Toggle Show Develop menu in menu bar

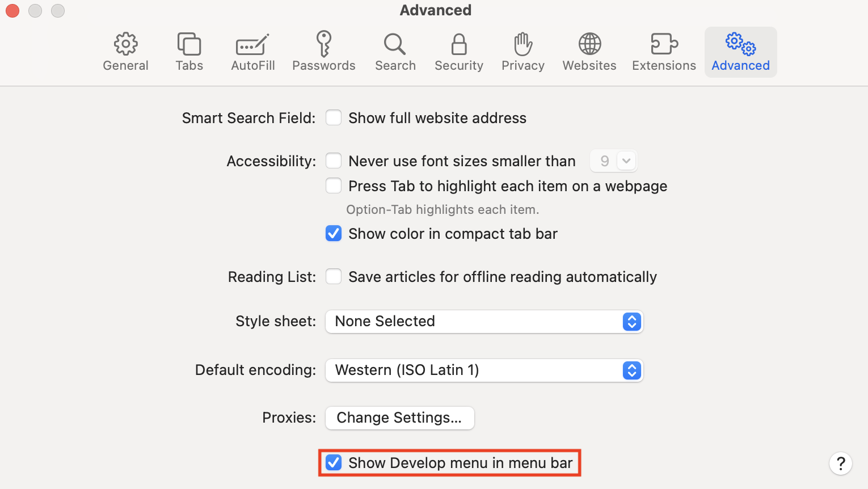click(334, 462)
